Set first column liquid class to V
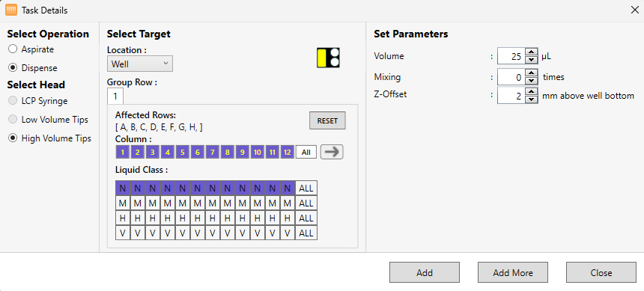Image resolution: width=644 pixels, height=291 pixels. pos(122,233)
